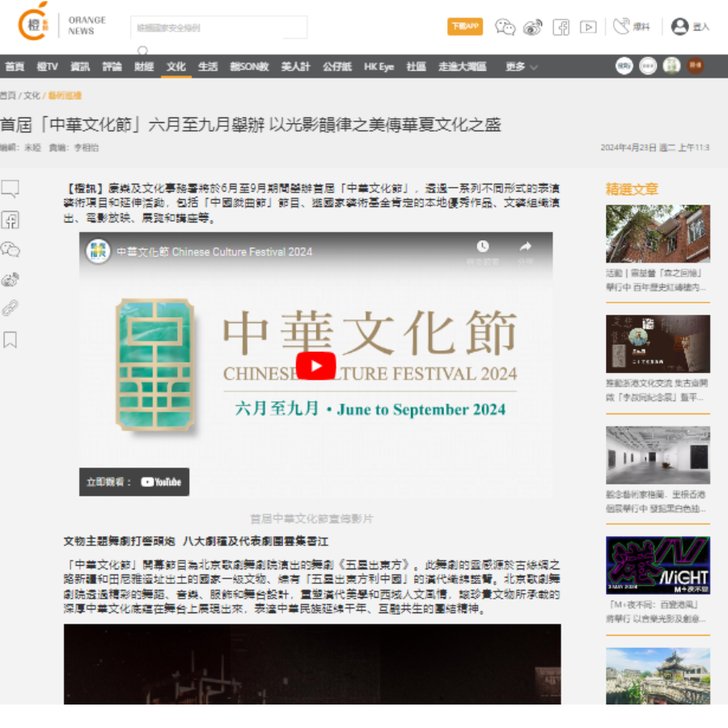
Task: Click the article headline about 中華文化節
Action: coord(251,125)
